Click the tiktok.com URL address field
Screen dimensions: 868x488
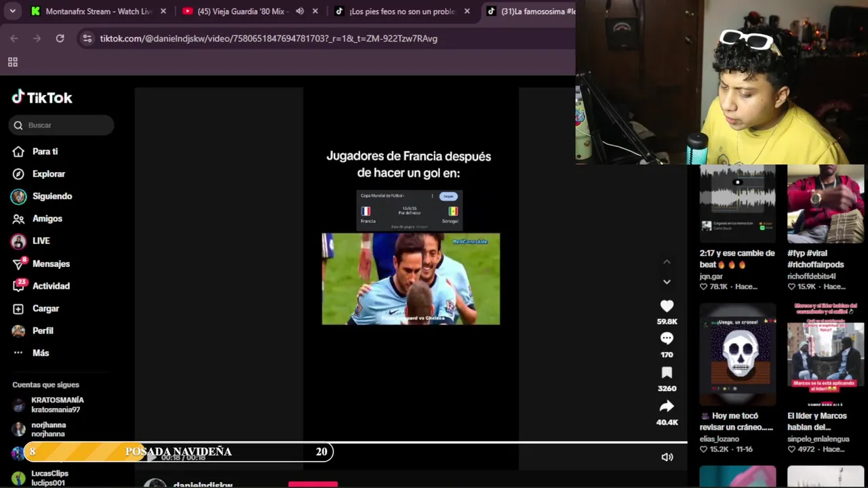click(269, 39)
